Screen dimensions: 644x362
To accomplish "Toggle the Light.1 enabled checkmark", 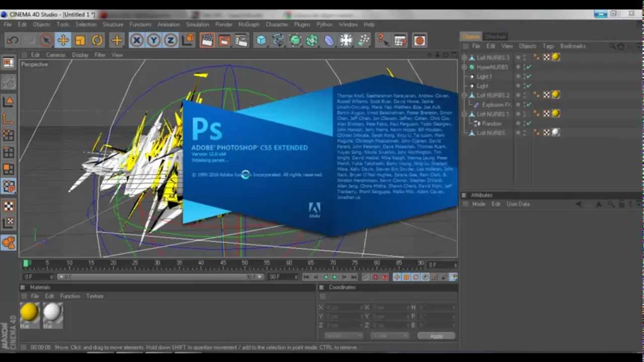I will [x=529, y=76].
